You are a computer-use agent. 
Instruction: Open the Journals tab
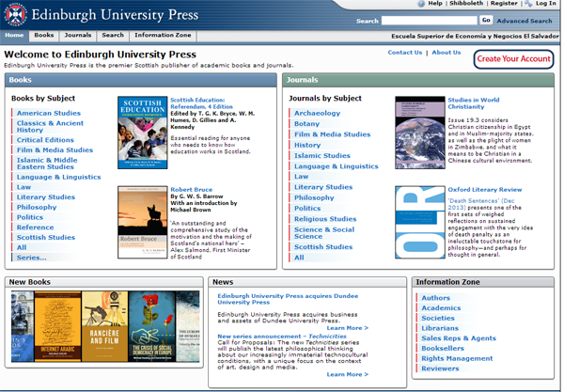[x=78, y=35]
